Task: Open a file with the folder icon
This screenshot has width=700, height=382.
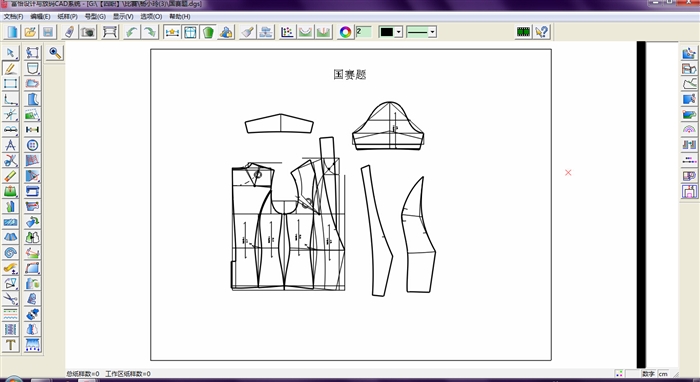Action: pos(30,32)
